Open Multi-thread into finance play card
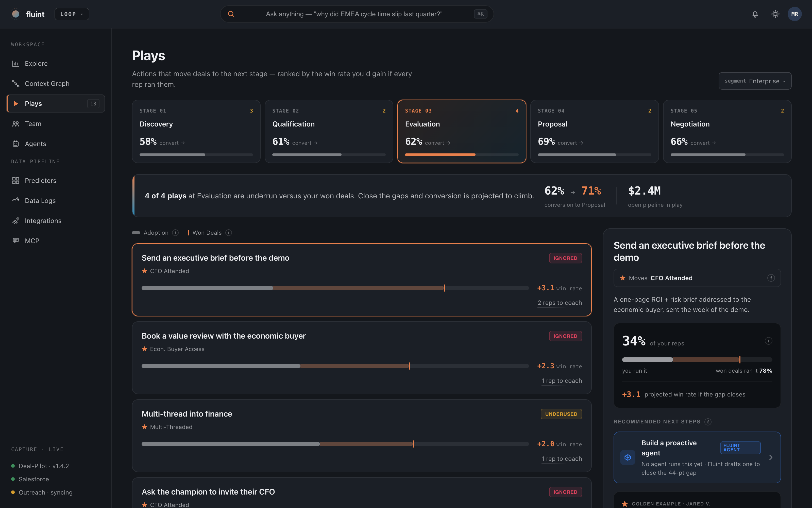The height and width of the screenshot is (508, 812). tap(362, 436)
